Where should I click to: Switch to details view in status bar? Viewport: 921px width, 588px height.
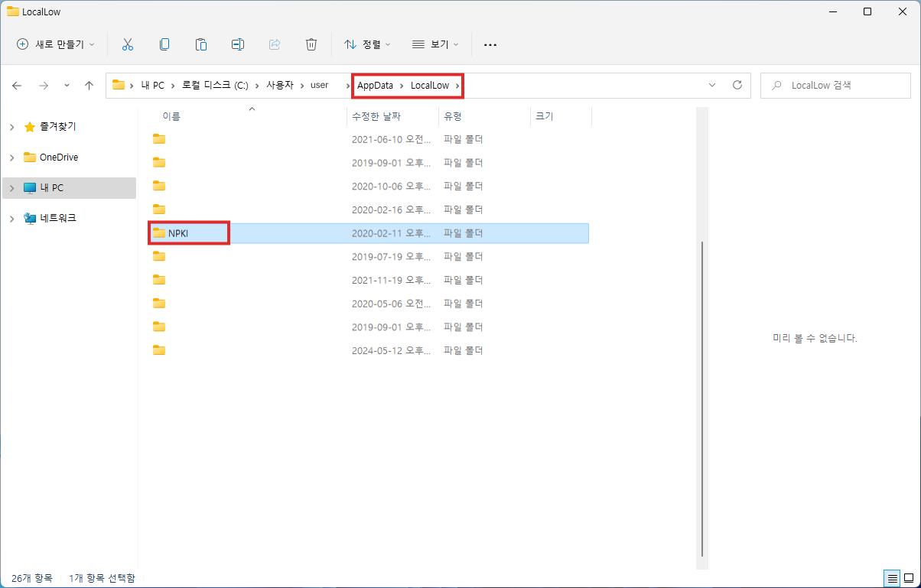coord(892,577)
